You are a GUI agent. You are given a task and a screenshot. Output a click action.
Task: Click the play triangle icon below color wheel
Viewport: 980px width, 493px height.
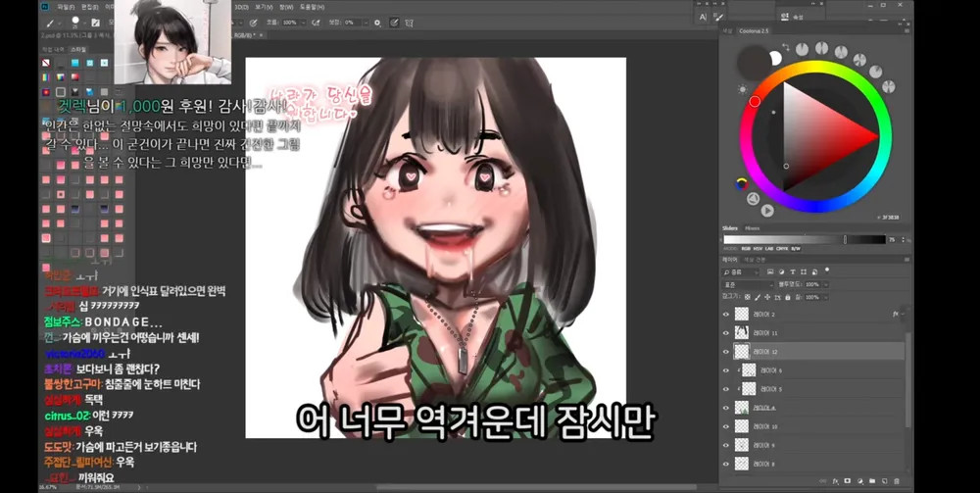(767, 209)
